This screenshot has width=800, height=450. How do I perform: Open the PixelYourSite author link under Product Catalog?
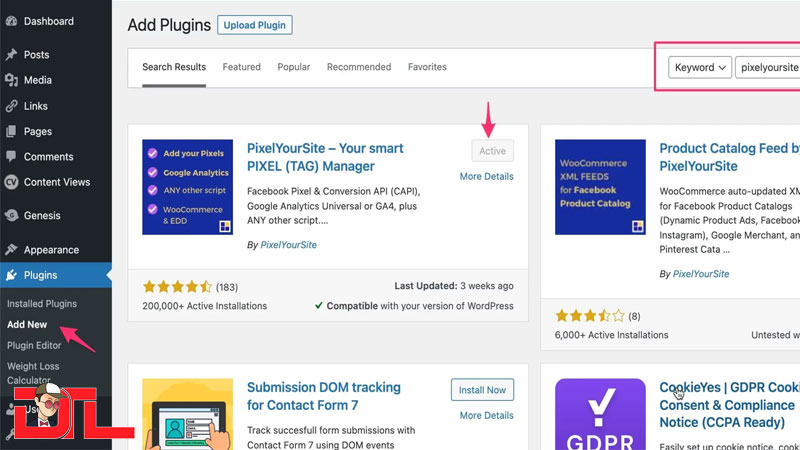pyautogui.click(x=701, y=274)
